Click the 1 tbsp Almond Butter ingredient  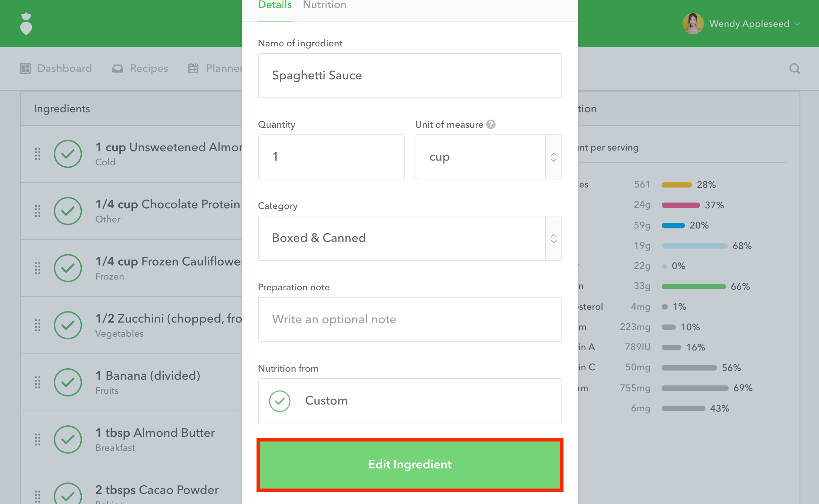point(155,433)
